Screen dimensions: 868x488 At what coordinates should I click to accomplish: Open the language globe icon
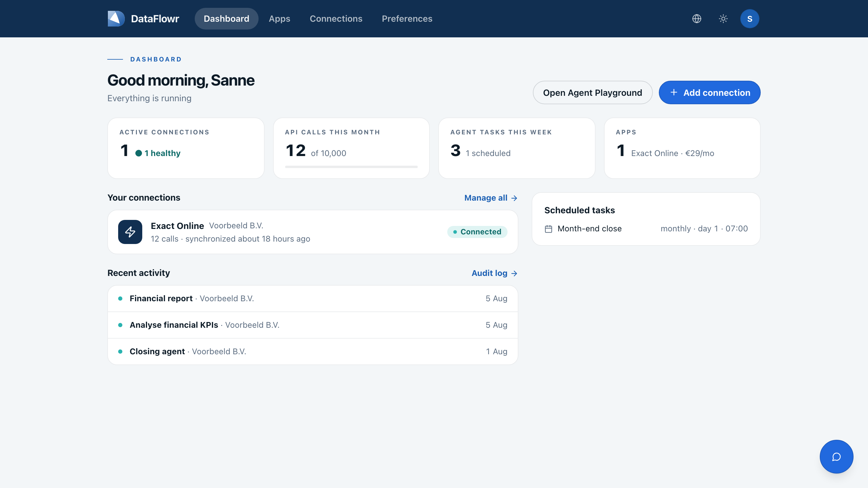click(x=697, y=18)
